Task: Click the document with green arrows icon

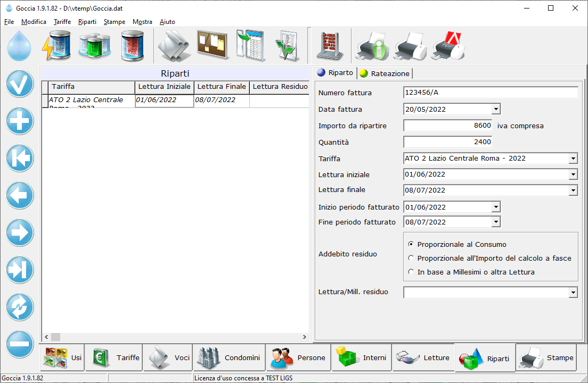Action: (x=287, y=46)
